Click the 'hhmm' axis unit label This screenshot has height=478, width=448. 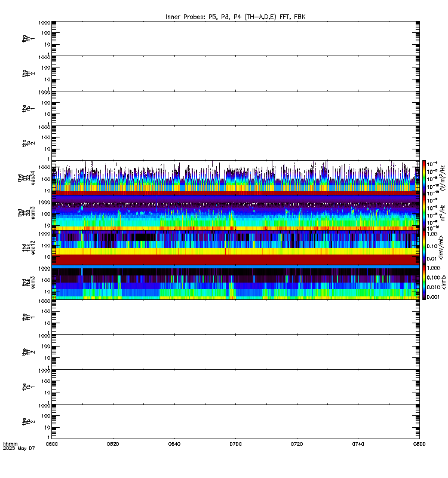pos(10,444)
